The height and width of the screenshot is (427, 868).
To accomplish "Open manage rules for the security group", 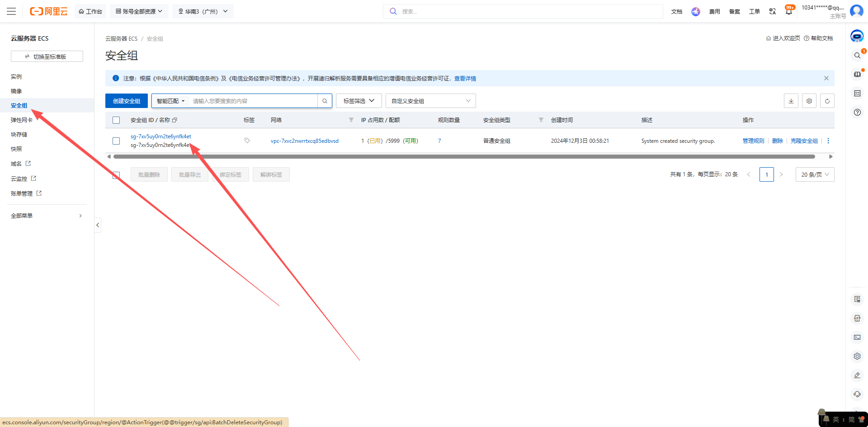I will click(x=753, y=141).
